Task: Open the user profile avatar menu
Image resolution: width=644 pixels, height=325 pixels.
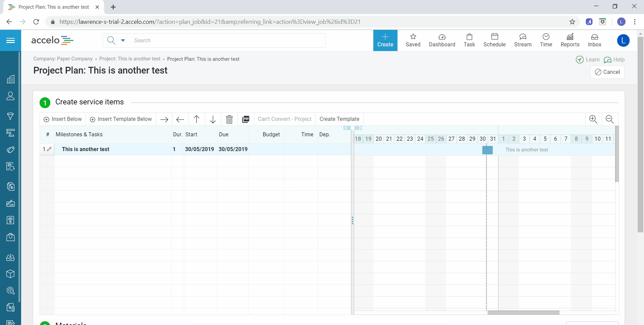Action: 623,41
